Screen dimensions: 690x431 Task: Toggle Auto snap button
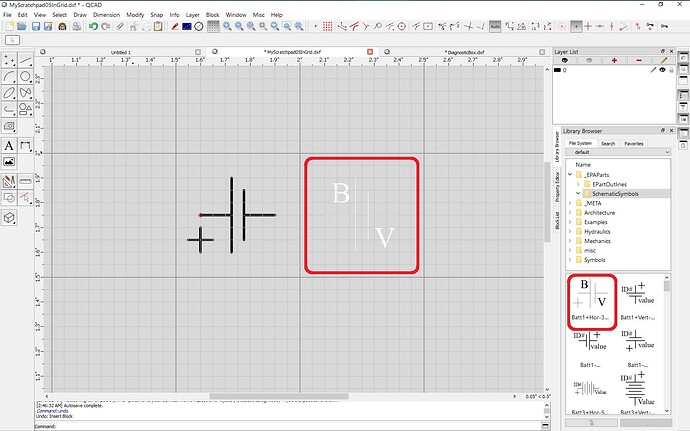(495, 26)
